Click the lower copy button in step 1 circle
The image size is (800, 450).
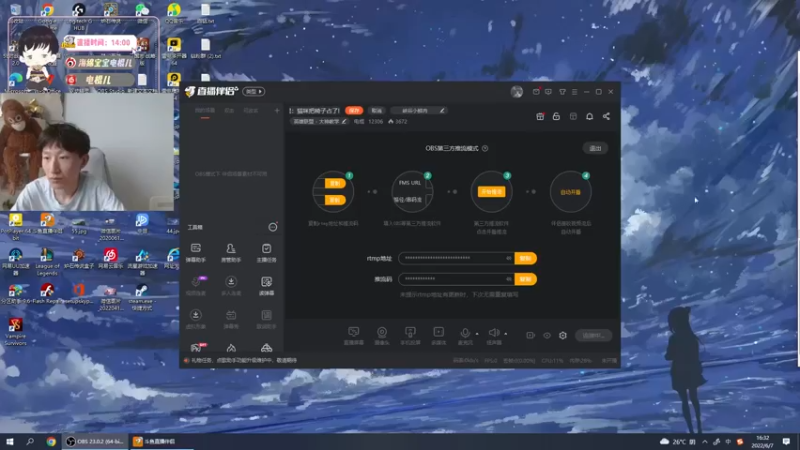[x=335, y=200]
